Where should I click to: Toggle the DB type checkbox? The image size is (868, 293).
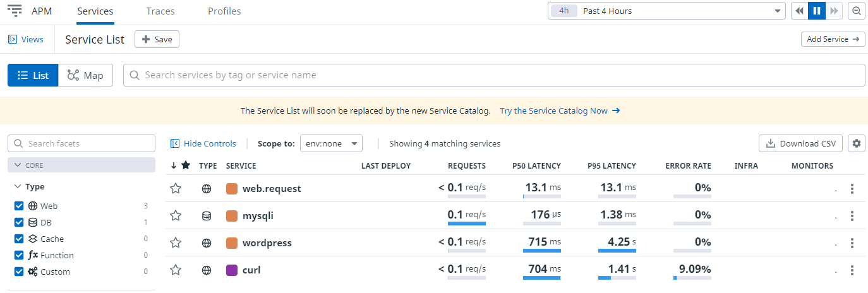(x=19, y=222)
